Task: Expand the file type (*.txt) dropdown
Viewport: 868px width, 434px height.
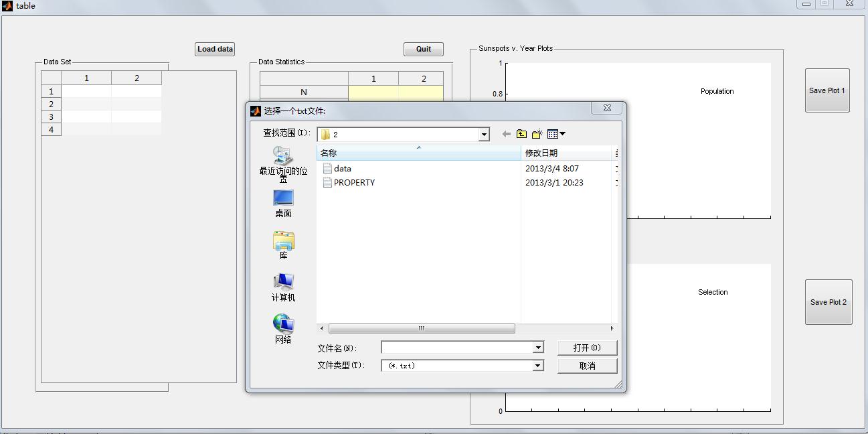Action: [538, 366]
